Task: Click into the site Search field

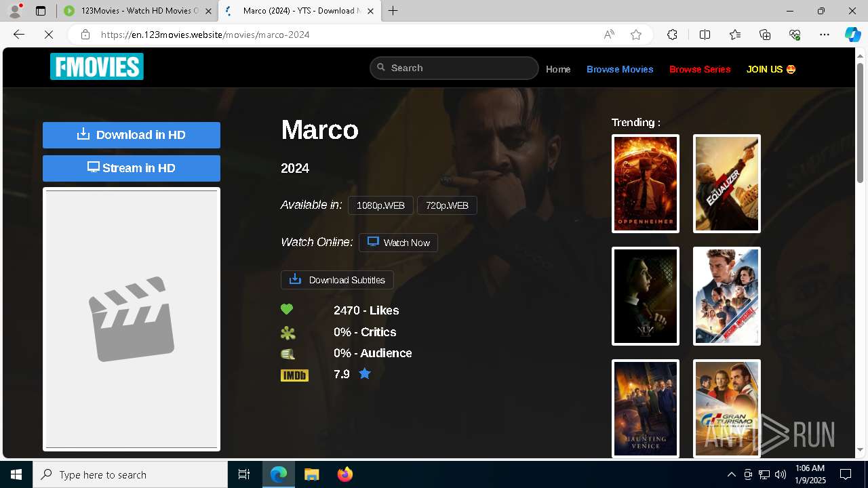Action: pyautogui.click(x=454, y=68)
